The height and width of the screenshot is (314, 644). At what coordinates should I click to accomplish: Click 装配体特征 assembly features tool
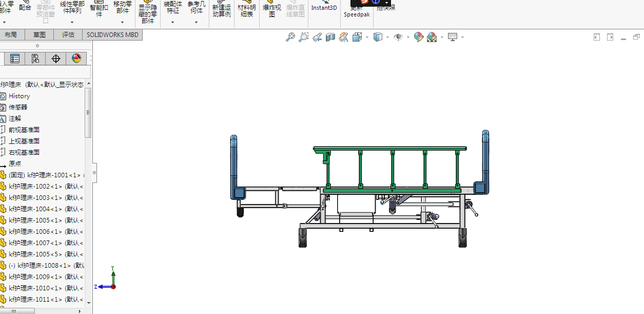point(173,7)
